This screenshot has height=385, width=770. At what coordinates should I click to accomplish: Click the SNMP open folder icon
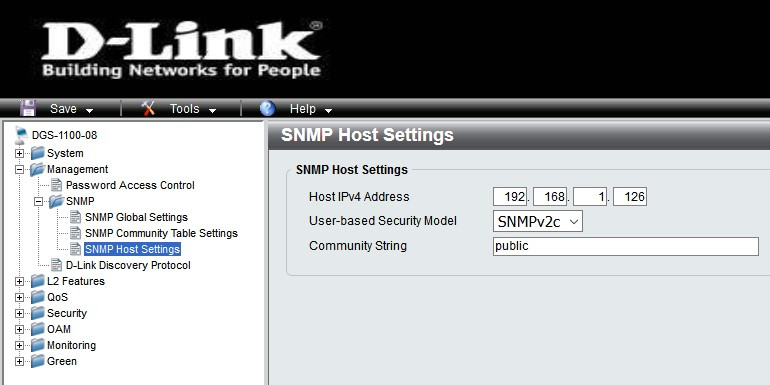pyautogui.click(x=56, y=201)
